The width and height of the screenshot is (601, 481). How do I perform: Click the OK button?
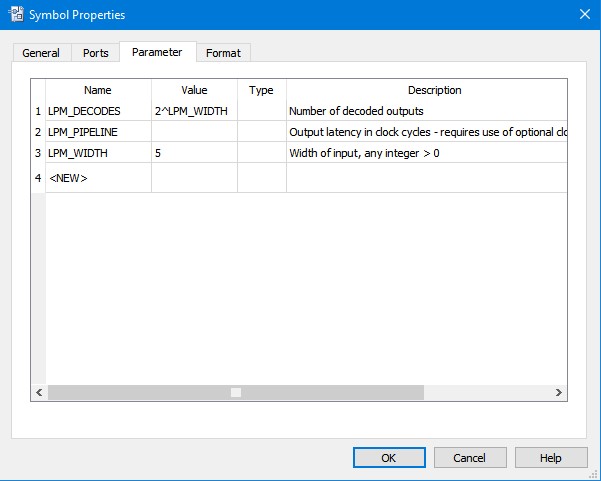(389, 457)
